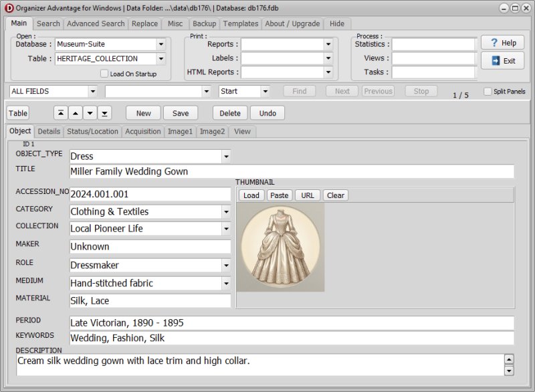Click the Hide tab

337,23
